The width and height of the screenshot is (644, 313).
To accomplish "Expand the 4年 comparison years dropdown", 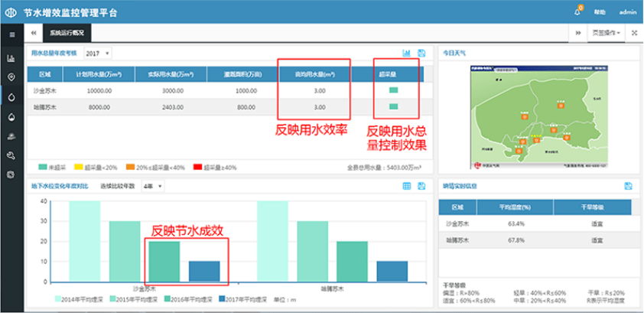I will [x=152, y=186].
